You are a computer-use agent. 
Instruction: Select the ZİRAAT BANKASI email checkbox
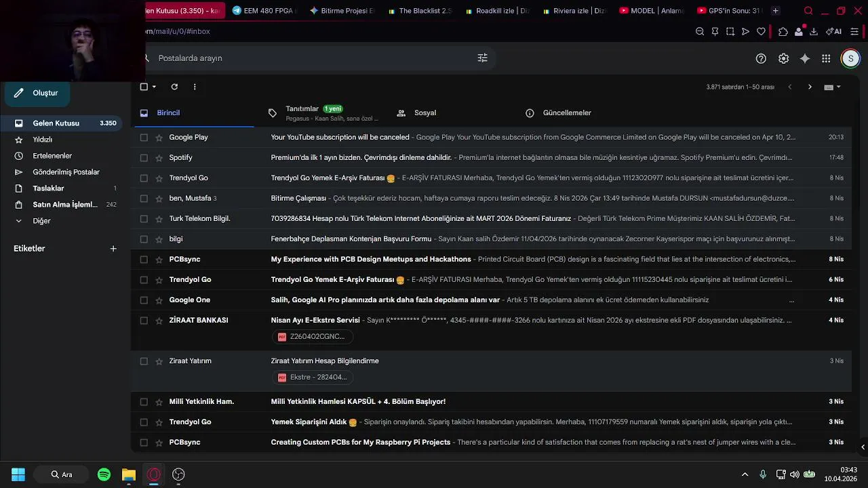(144, 321)
